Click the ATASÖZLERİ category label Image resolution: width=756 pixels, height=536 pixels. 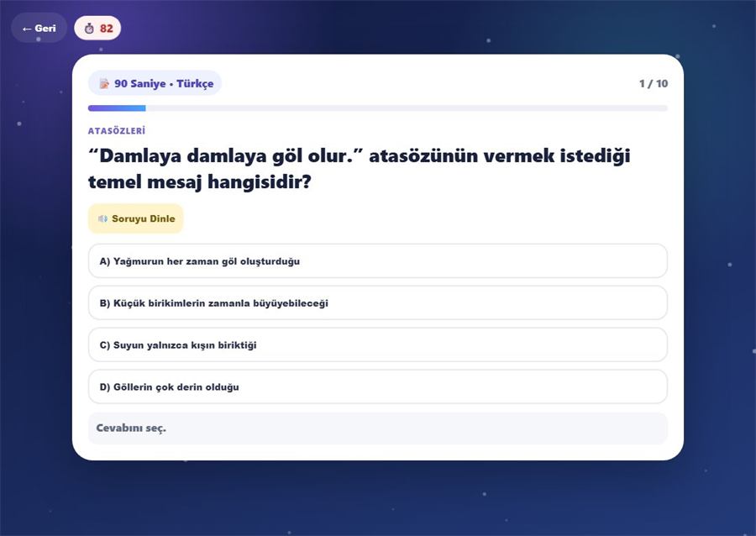click(x=117, y=130)
